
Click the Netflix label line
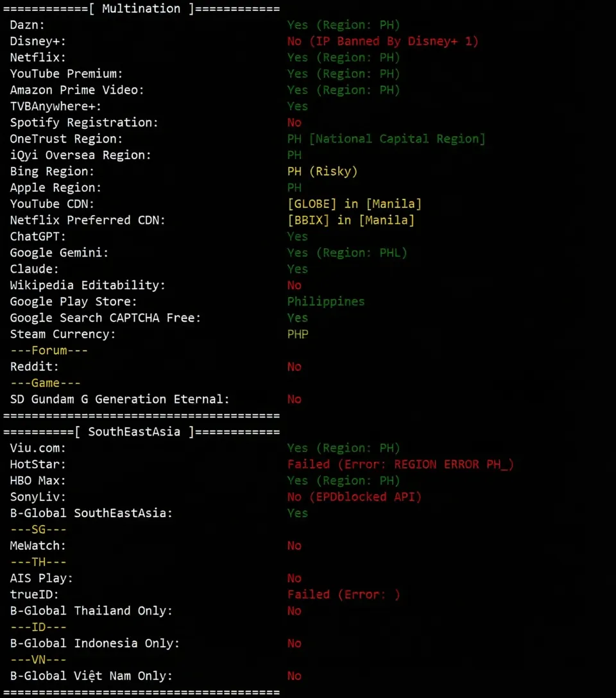click(x=38, y=58)
